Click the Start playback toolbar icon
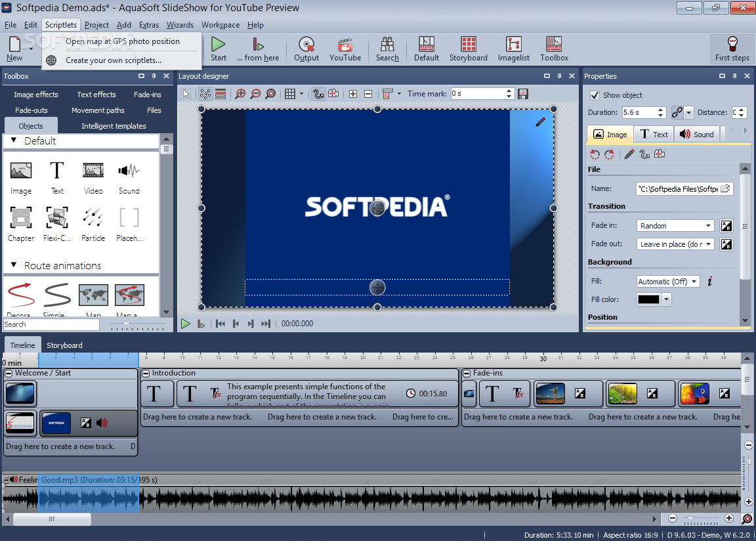The width and height of the screenshot is (756, 541). click(218, 49)
